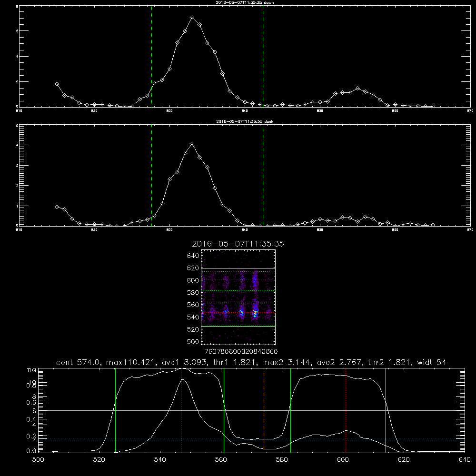
Task: Click the '500' label on spectral image y-axis
Action: coord(193,342)
